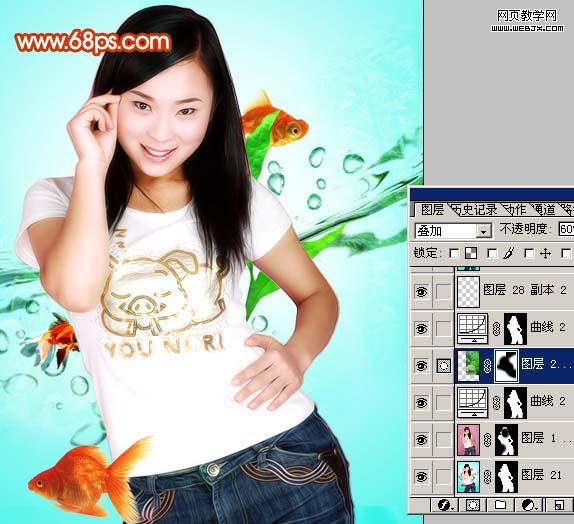Switch to the 通道 tab
The width and height of the screenshot is (574, 524).
coord(544,210)
